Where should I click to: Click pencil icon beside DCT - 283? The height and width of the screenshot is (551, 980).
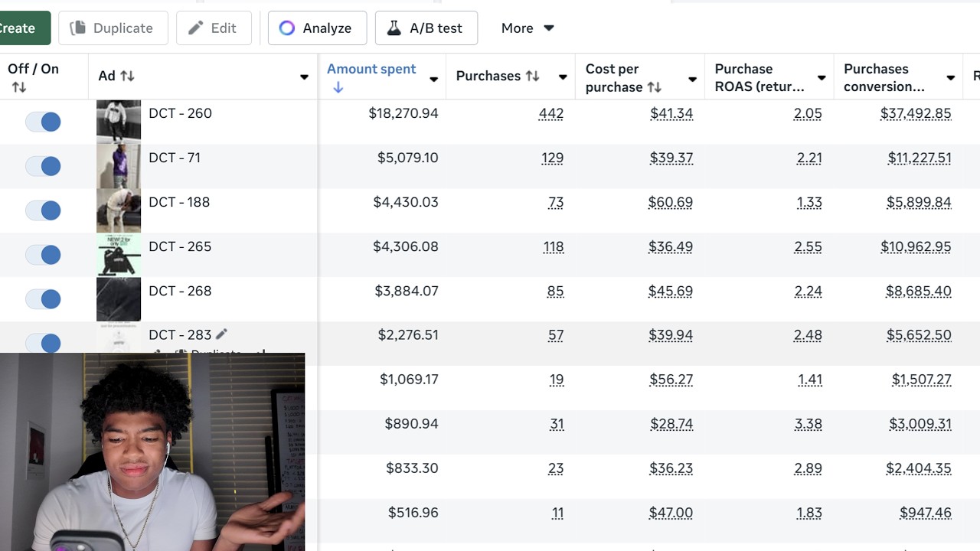pos(221,334)
